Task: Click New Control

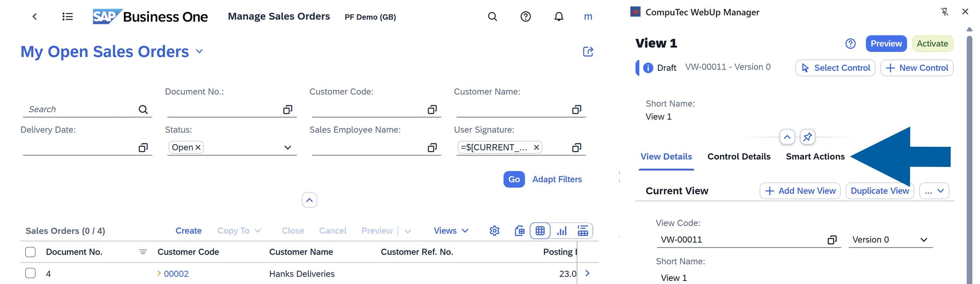Action: click(917, 68)
